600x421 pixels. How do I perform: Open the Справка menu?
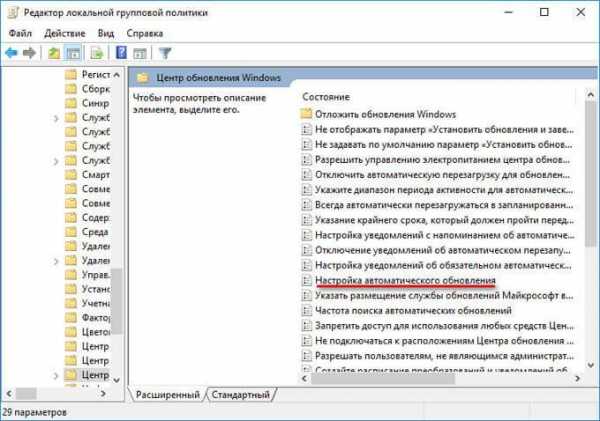(145, 33)
